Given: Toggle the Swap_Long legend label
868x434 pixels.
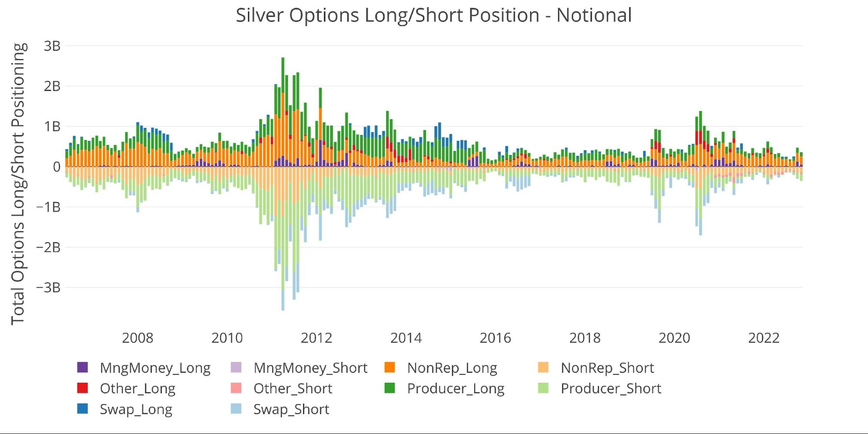Looking at the screenshot, I should coord(136,409).
